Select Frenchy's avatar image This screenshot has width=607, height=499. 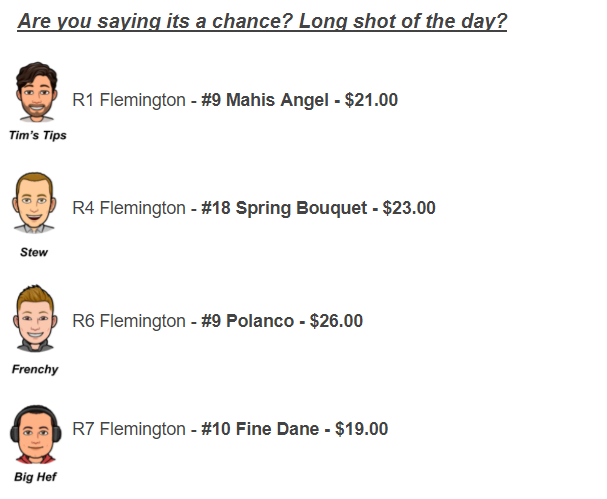coord(35,318)
